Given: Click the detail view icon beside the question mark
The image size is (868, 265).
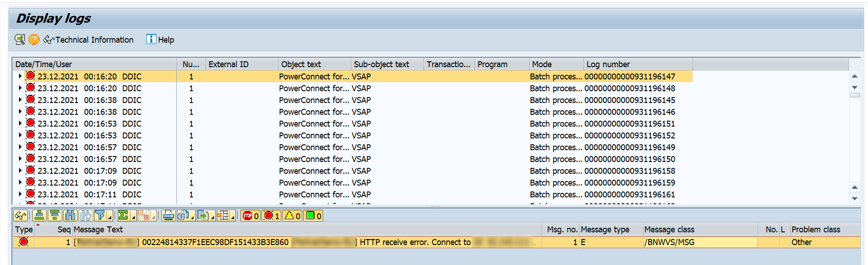Looking at the screenshot, I should tap(20, 40).
